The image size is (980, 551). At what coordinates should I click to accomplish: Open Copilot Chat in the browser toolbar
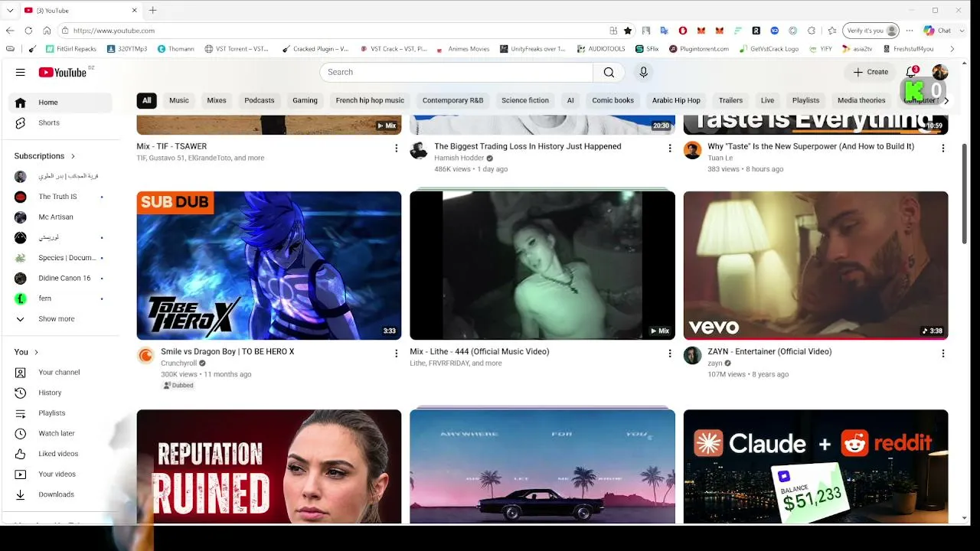click(x=937, y=31)
